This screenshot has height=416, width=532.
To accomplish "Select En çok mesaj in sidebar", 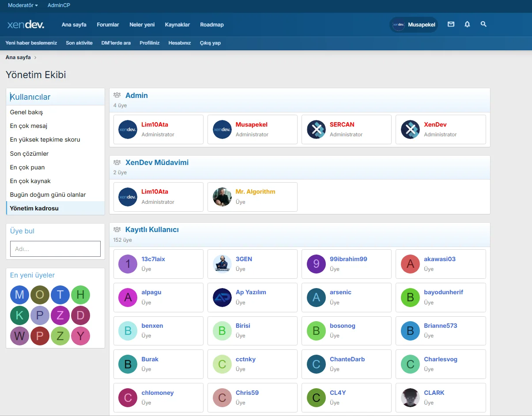I will [x=29, y=126].
